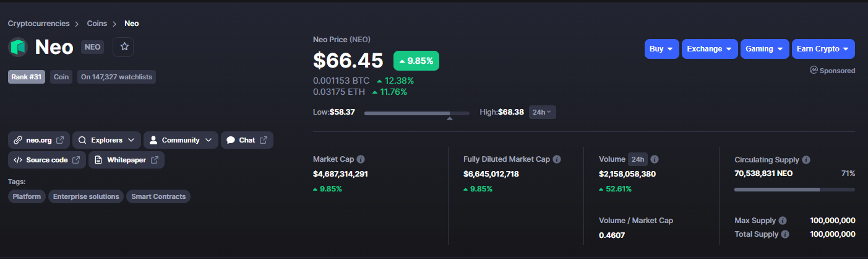This screenshot has width=868, height=259.
Task: Click the Total Supply info icon
Action: click(785, 234)
